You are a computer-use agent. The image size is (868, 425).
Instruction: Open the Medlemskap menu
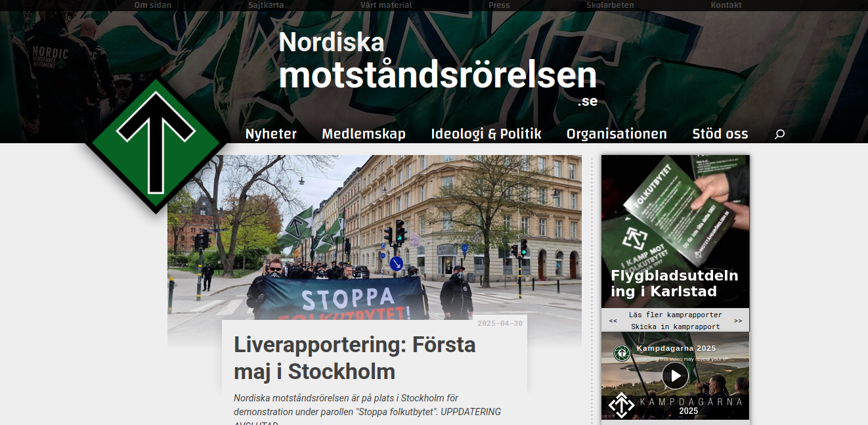point(364,134)
